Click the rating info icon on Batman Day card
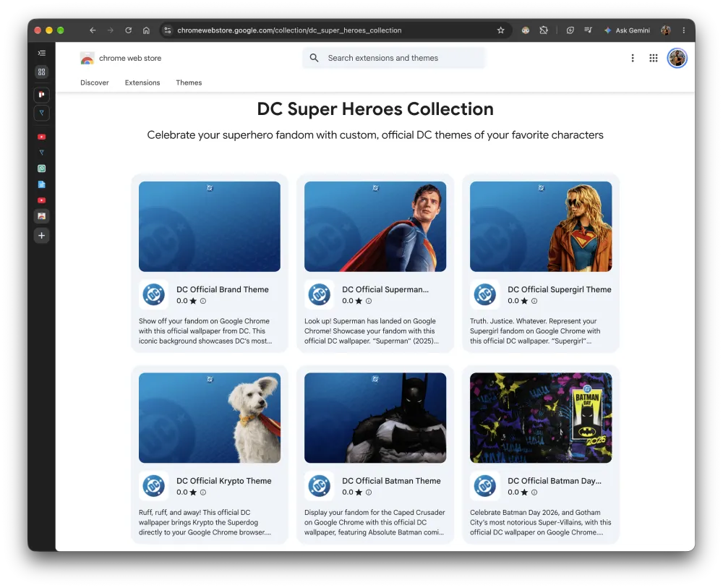This screenshot has width=723, height=588. (534, 493)
